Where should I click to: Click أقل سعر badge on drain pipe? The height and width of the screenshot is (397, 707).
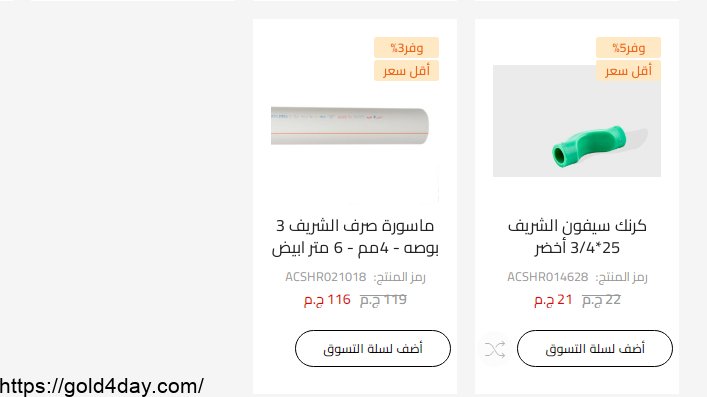(406, 70)
